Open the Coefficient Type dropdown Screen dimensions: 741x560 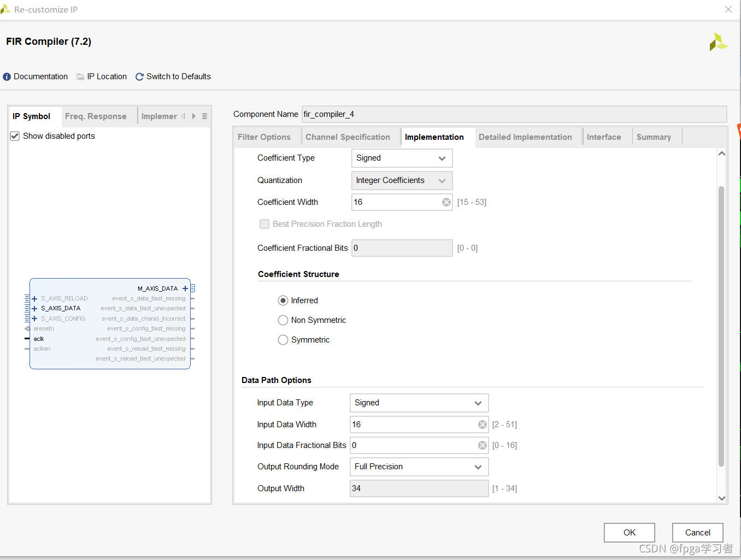tap(402, 158)
